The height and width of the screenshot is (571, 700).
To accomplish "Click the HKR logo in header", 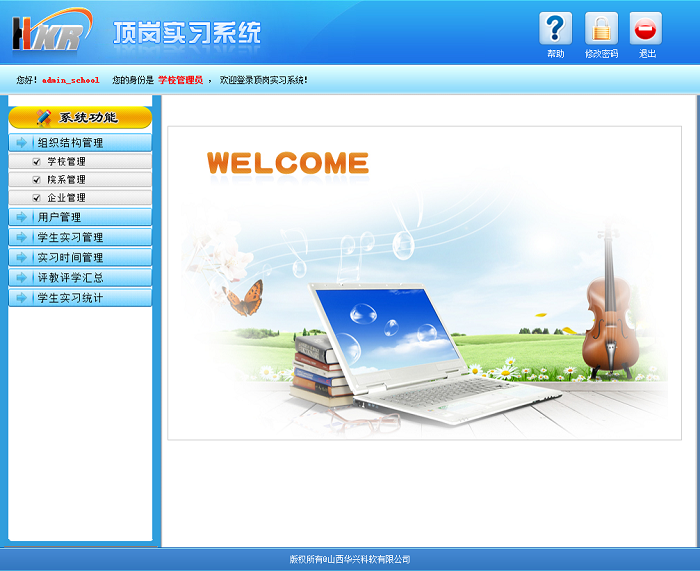I will [x=50, y=32].
